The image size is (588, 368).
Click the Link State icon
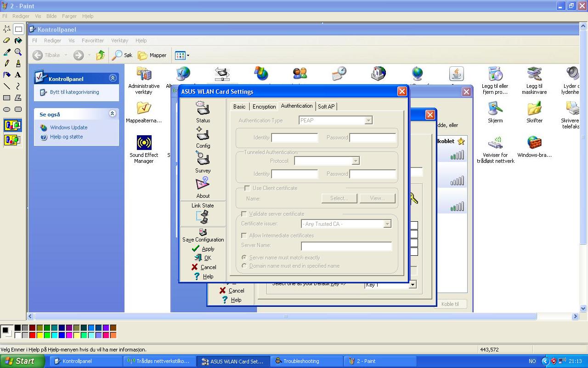203,217
